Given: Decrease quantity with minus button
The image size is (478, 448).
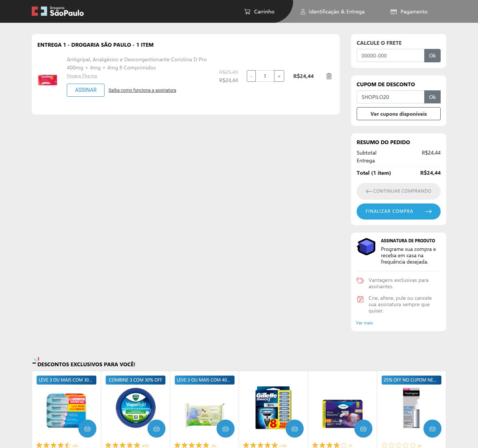Looking at the screenshot, I should pyautogui.click(x=251, y=76).
